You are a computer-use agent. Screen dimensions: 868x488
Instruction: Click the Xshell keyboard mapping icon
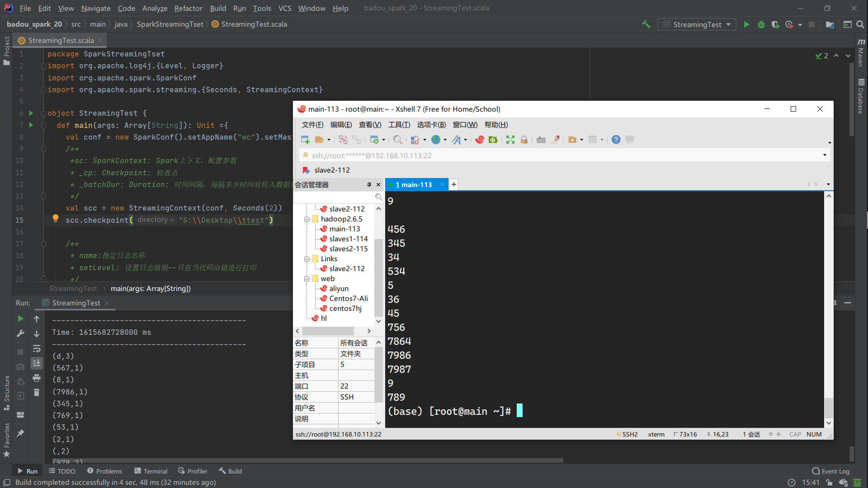click(x=541, y=140)
